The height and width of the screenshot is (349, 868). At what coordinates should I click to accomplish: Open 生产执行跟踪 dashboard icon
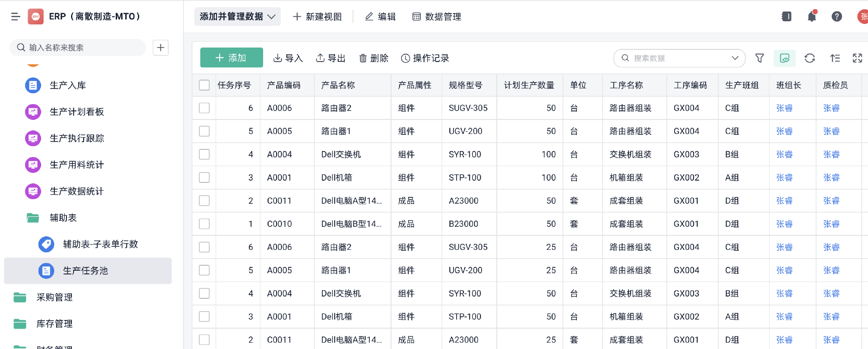(33, 138)
